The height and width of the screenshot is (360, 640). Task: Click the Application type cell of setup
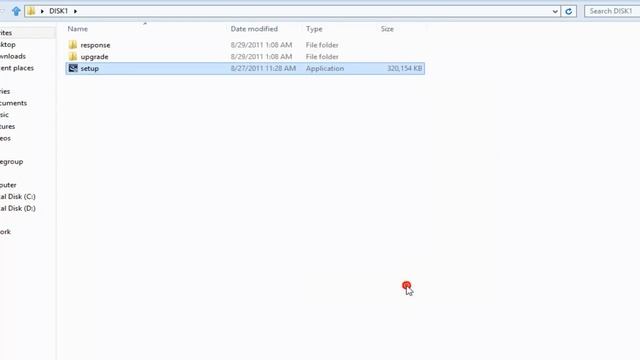click(324, 69)
